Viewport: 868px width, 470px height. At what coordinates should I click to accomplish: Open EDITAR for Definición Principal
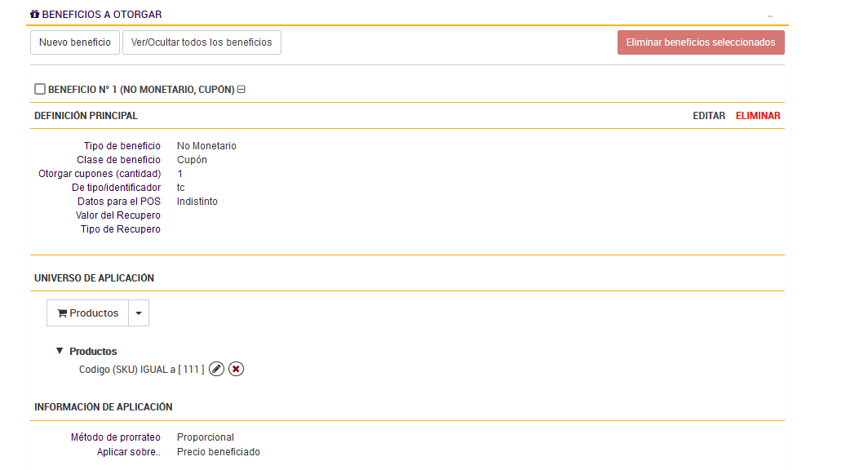(709, 116)
